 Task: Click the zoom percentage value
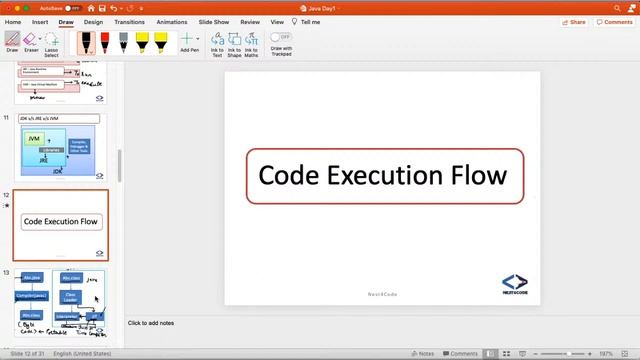click(606, 354)
